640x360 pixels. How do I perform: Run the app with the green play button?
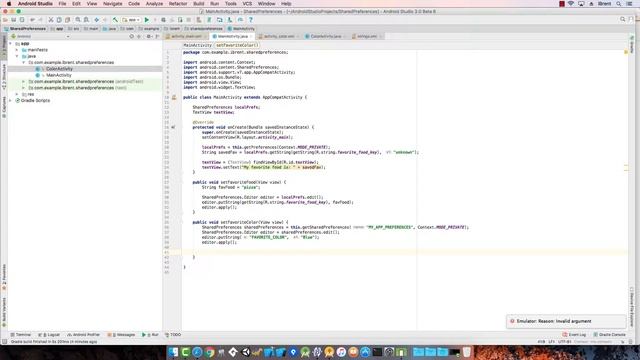pos(147,20)
